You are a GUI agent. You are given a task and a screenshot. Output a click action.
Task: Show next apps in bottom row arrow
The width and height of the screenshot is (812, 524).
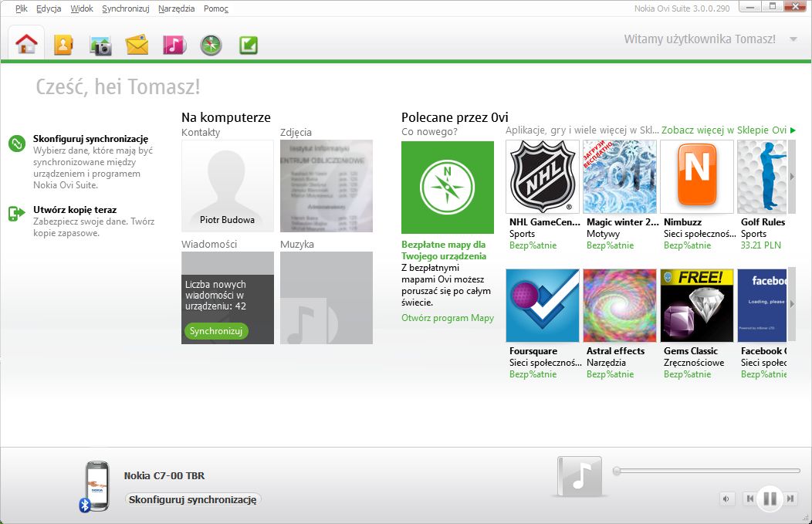tap(791, 305)
